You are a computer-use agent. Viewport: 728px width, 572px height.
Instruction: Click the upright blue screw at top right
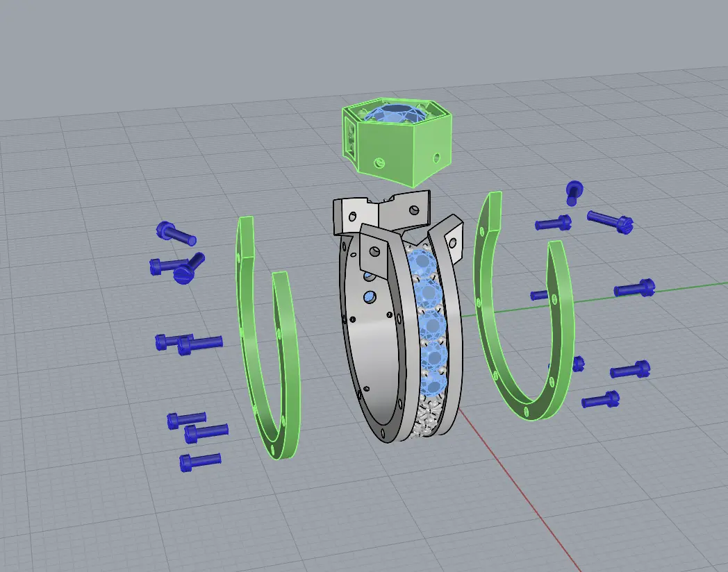[x=574, y=191]
